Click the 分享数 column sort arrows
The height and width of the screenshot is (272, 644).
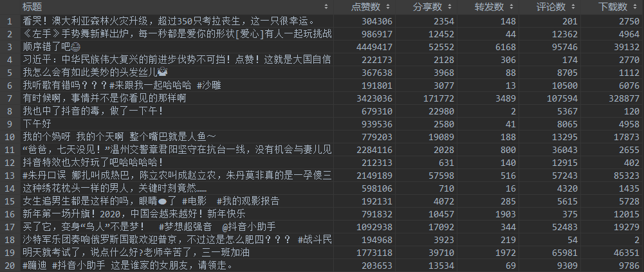(x=449, y=6)
